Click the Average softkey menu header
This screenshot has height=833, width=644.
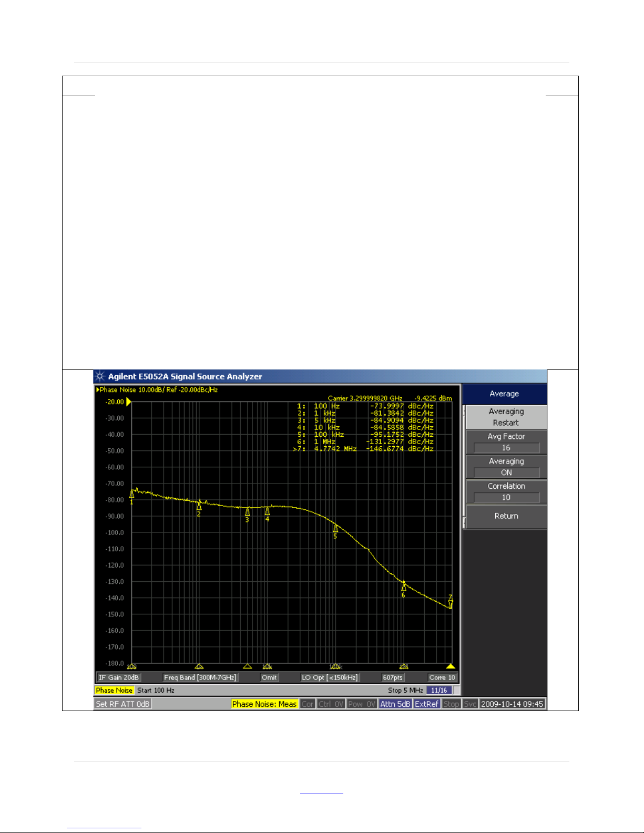(x=505, y=394)
